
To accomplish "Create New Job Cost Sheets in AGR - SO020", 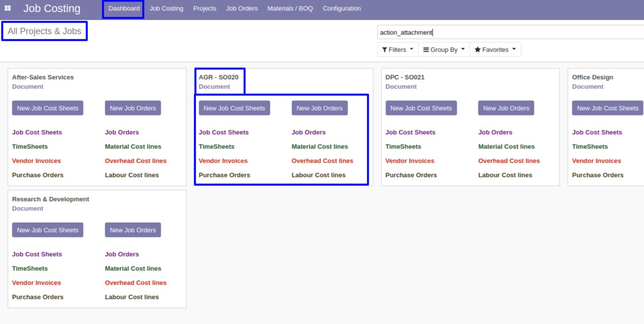I will [234, 108].
